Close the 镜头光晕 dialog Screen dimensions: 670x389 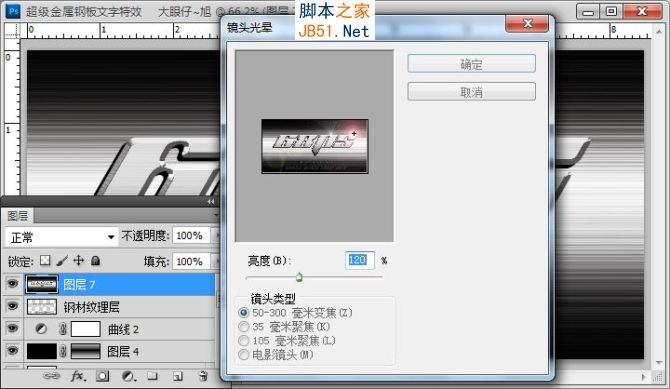[527, 24]
